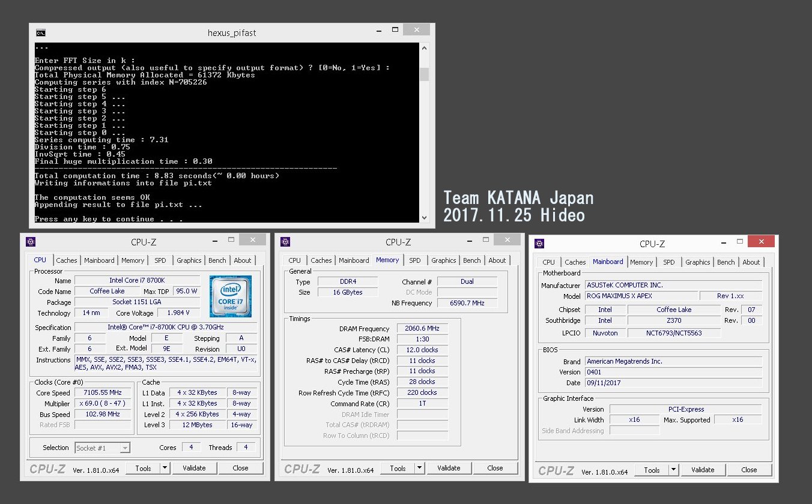
Task: Close the hexus_pifast console window
Action: (416, 30)
